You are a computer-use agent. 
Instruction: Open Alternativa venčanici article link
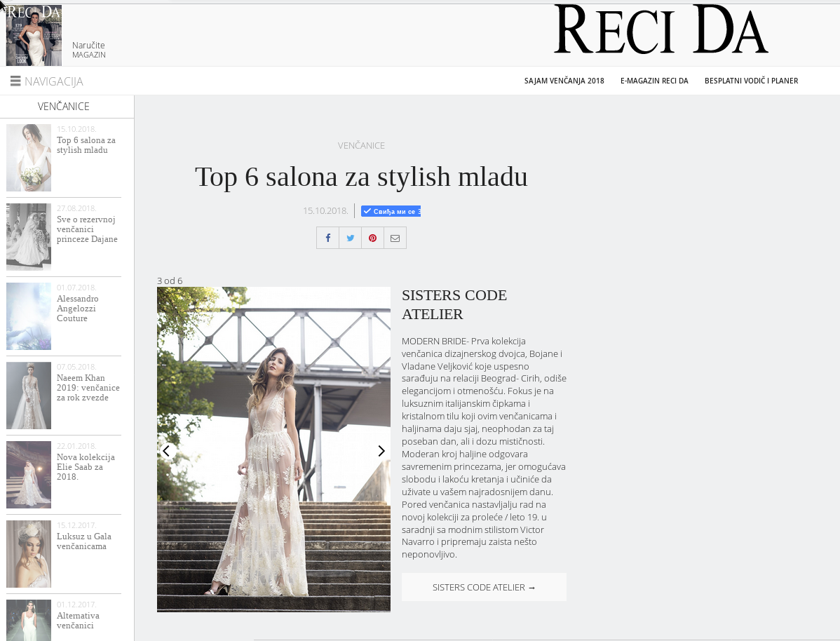click(x=79, y=621)
